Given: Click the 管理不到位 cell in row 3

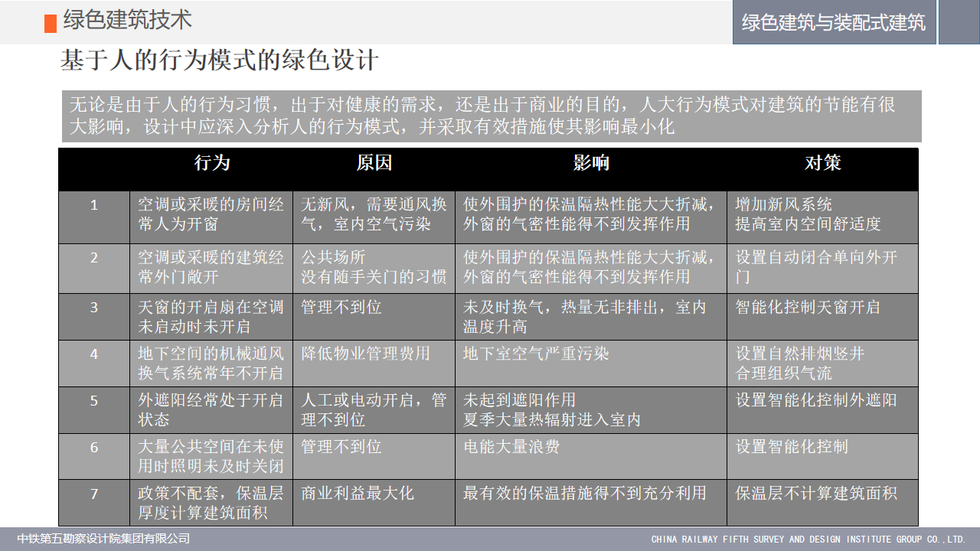Looking at the screenshot, I should tap(374, 317).
